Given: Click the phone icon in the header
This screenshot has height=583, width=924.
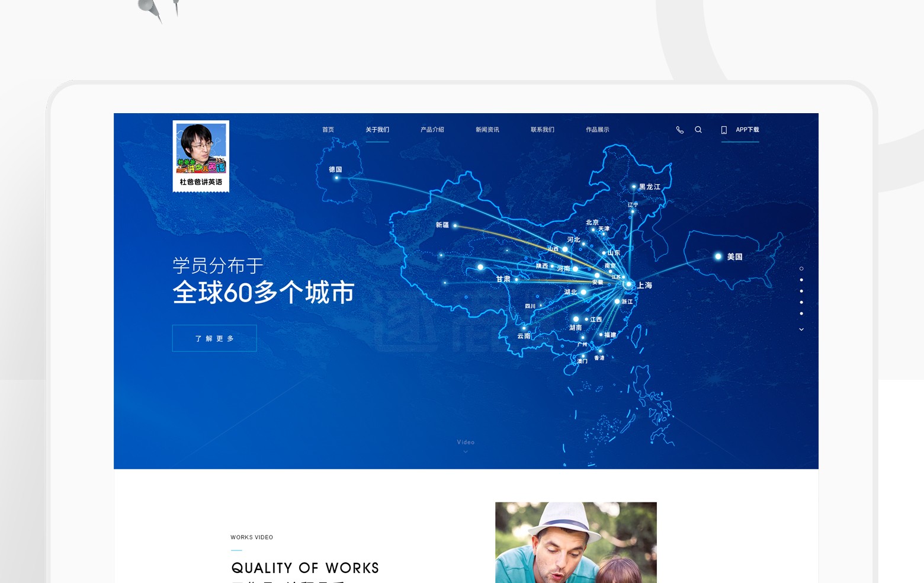Looking at the screenshot, I should (680, 130).
